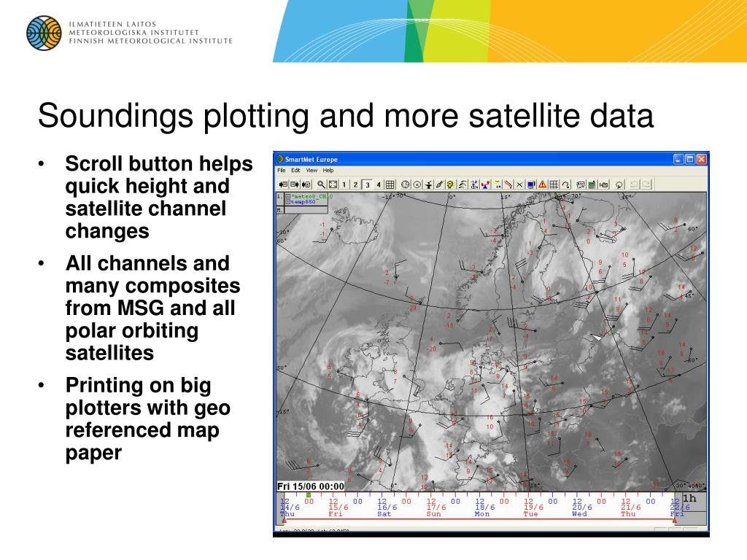Click the greyed-out undo arrow
The height and width of the screenshot is (560, 747).
634,184
